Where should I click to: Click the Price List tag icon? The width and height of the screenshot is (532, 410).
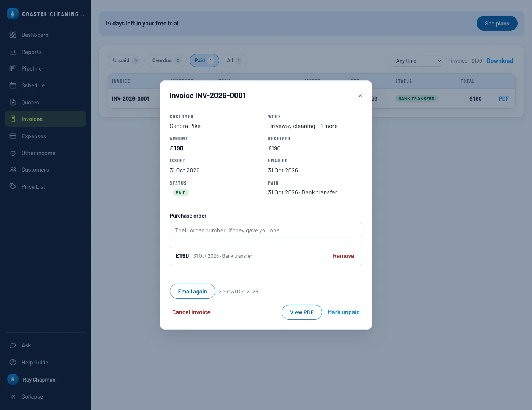13,187
